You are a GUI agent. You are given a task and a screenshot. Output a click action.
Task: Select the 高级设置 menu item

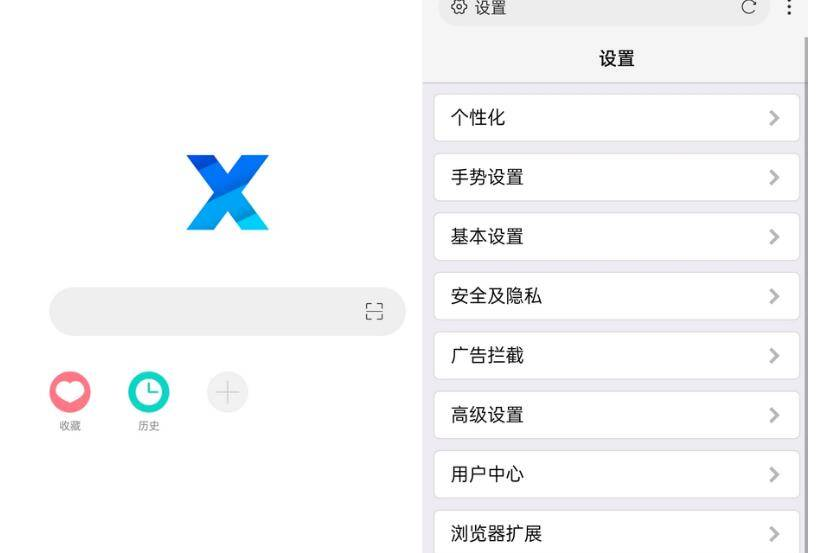(x=616, y=415)
